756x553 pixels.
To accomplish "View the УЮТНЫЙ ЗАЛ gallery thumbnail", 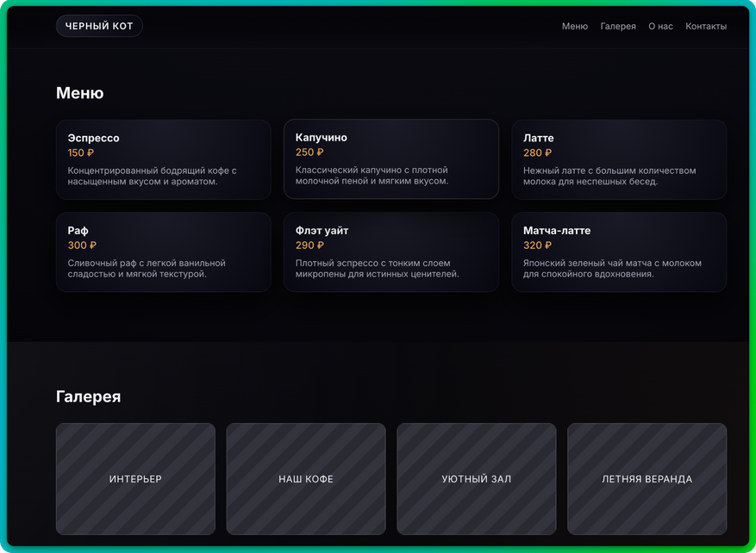I will click(x=477, y=479).
